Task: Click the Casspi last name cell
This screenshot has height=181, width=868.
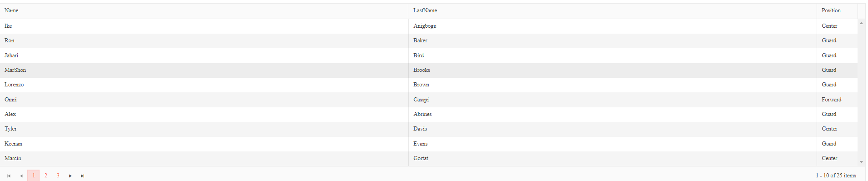Action: [x=612, y=100]
